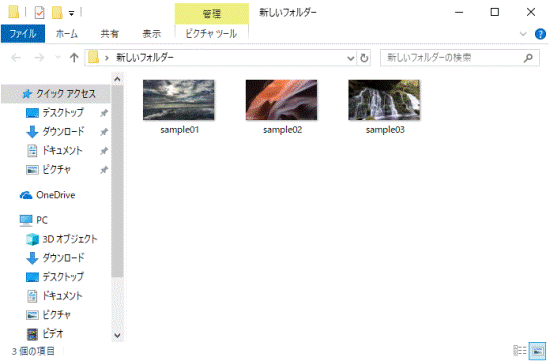The image size is (550, 361).
Task: Click the navigation pane scrollbar thumb
Action: tap(118, 181)
